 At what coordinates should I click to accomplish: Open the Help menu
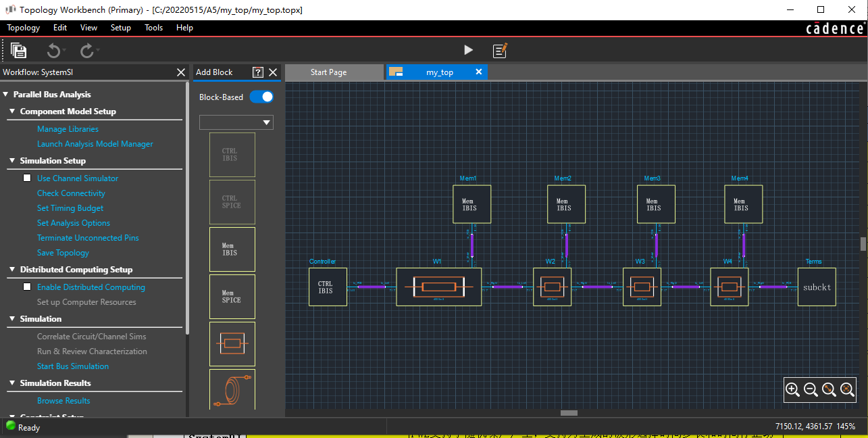click(184, 28)
